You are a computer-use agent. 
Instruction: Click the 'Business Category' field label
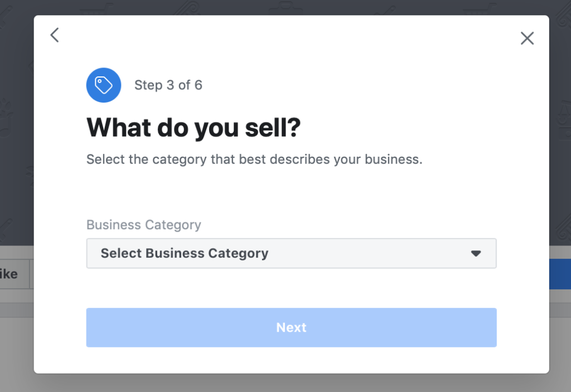[x=143, y=225]
